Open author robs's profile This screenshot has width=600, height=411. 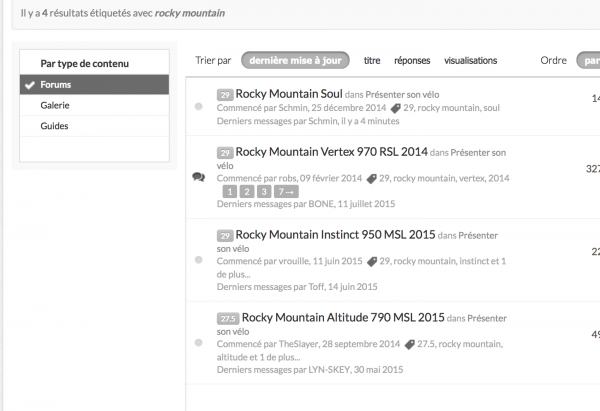287,178
